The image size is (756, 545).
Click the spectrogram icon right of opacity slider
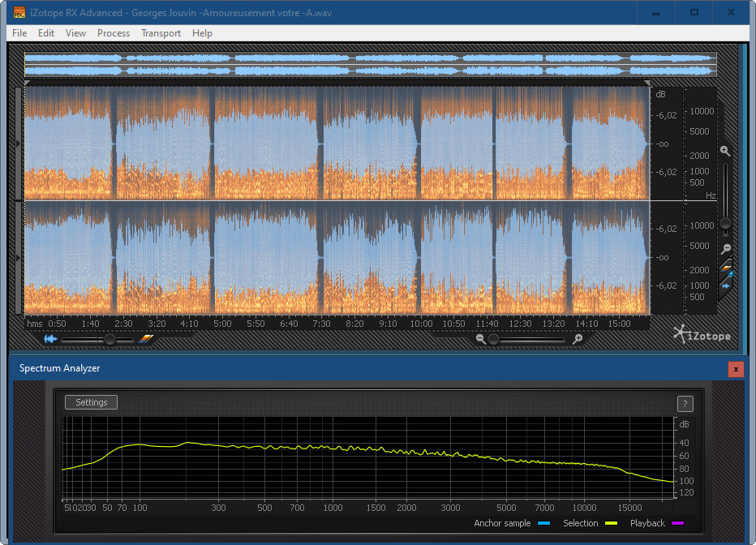[x=145, y=339]
